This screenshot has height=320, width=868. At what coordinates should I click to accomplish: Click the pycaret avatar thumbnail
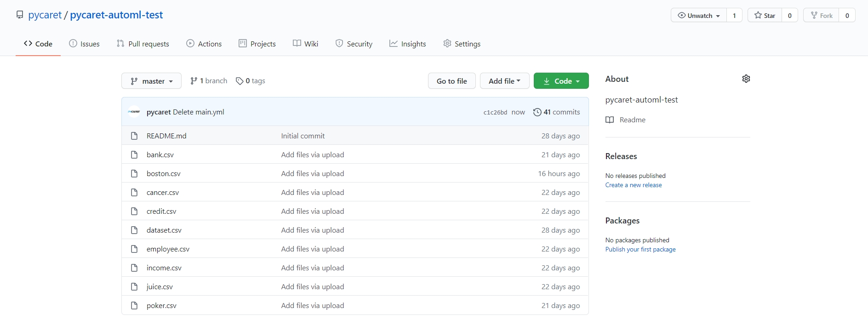coord(134,112)
